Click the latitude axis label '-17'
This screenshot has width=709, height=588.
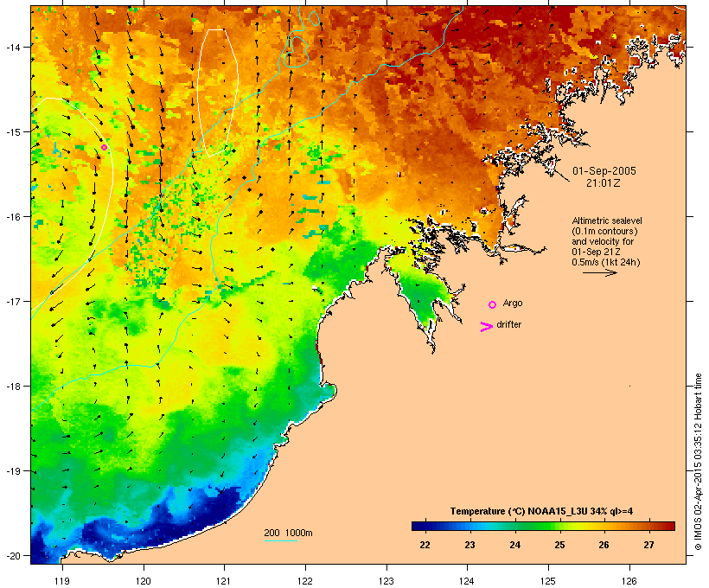click(x=12, y=301)
